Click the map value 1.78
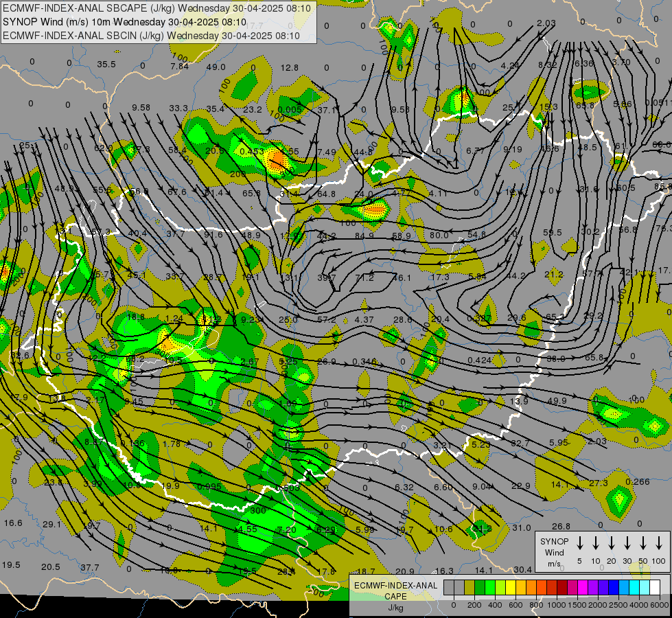 pos(172,444)
